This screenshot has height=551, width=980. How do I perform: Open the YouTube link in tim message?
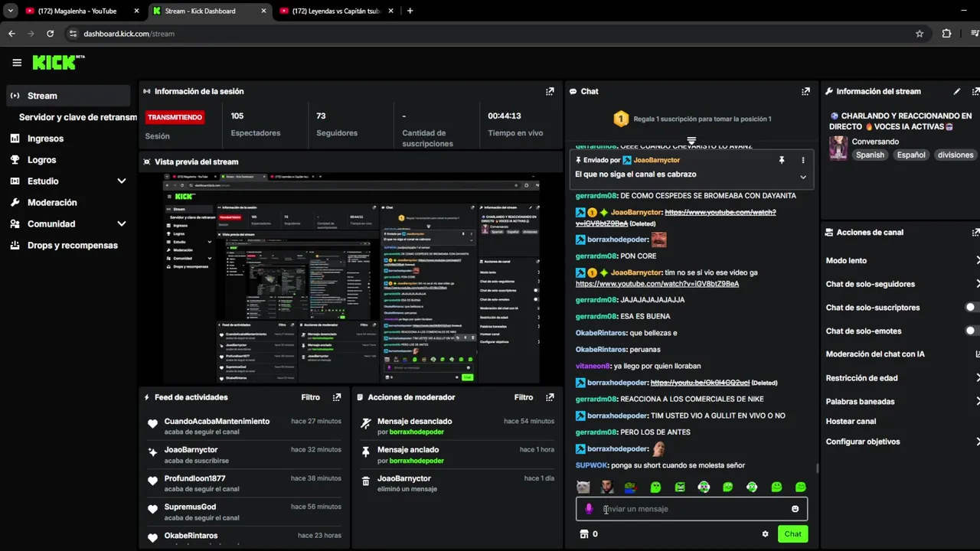pos(657,284)
